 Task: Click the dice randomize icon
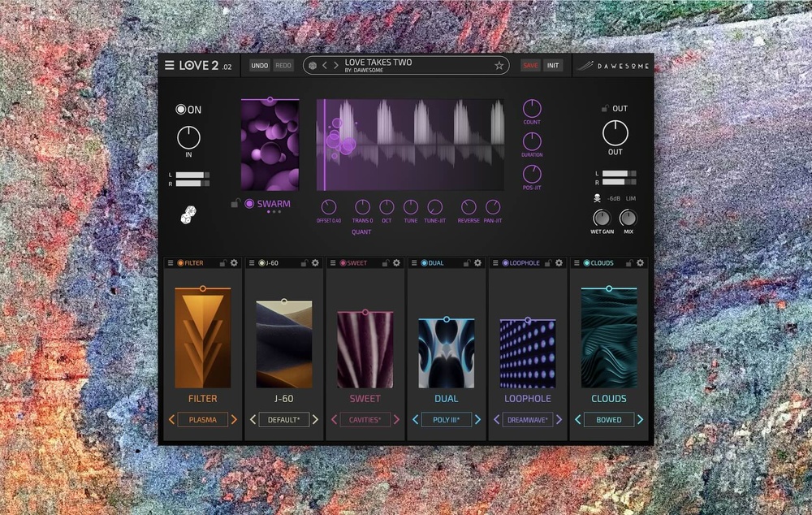pyautogui.click(x=188, y=216)
